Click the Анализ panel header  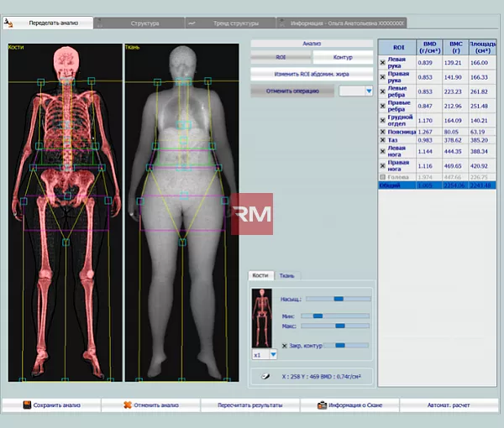pyautogui.click(x=312, y=44)
